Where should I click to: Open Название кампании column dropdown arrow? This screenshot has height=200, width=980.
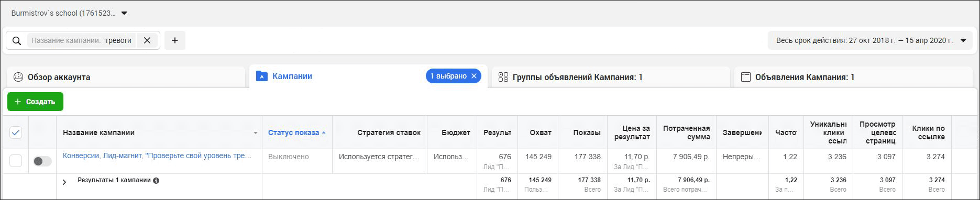coord(256,133)
